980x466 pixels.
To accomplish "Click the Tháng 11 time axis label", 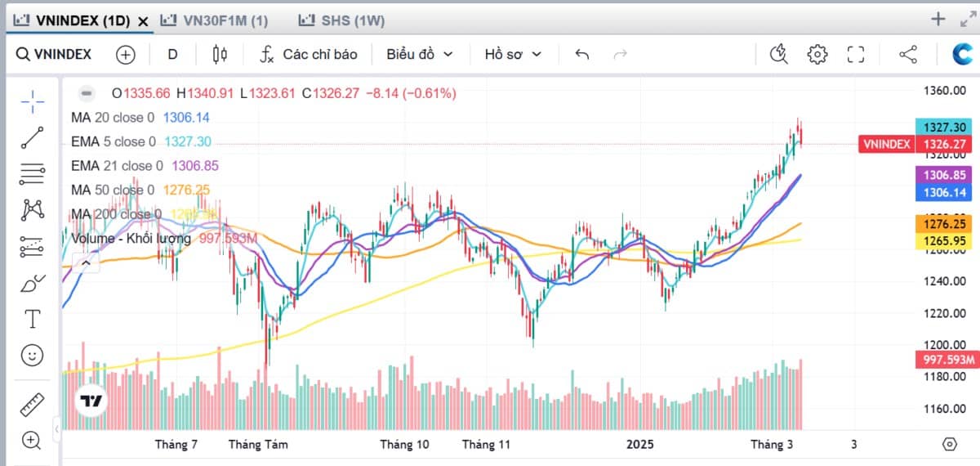I will tap(486, 445).
